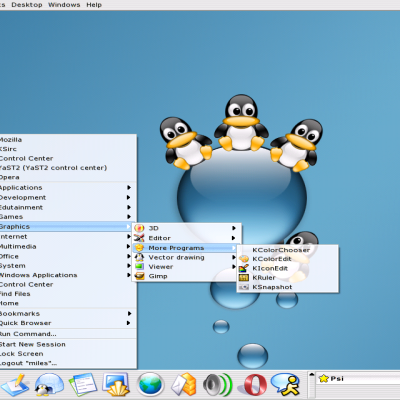Launch the globe web browser icon

150,384
